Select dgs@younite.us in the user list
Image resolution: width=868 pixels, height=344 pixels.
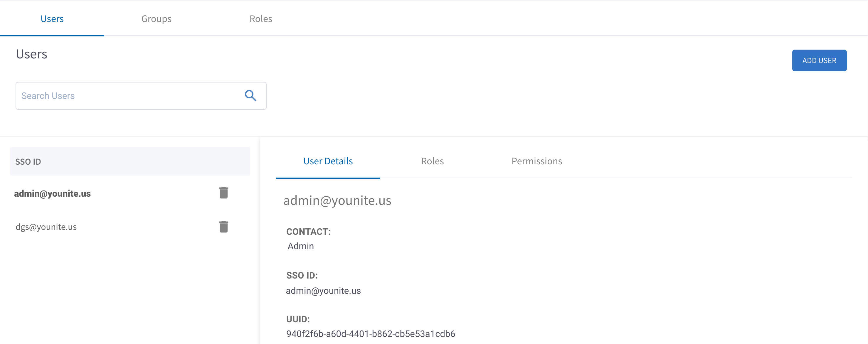coord(46,227)
